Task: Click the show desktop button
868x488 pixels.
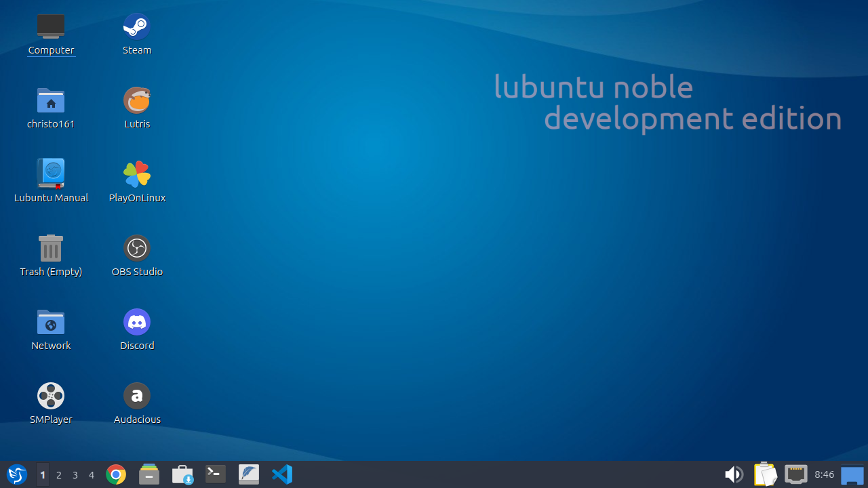Action: click(x=852, y=475)
